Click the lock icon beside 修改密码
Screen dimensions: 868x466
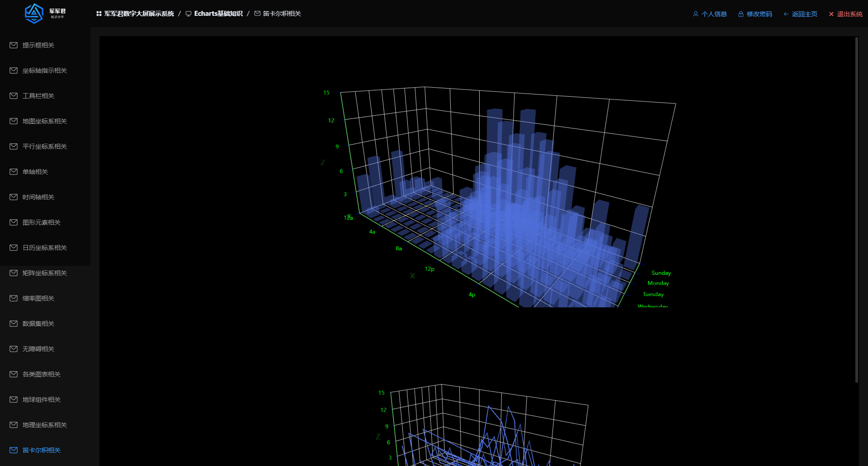click(741, 14)
